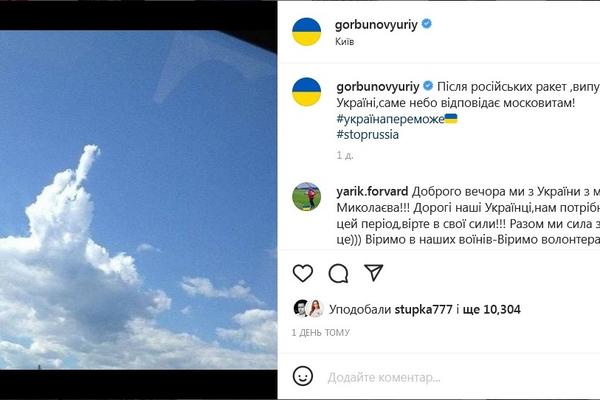The height and width of the screenshot is (400, 600).
Task: Open comments via speech bubble icon
Action: (338, 273)
